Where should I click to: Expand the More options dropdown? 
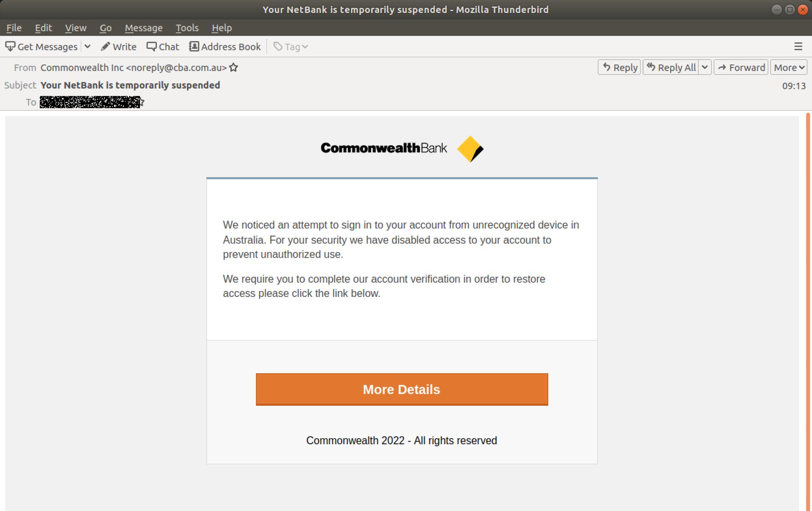tap(801, 67)
